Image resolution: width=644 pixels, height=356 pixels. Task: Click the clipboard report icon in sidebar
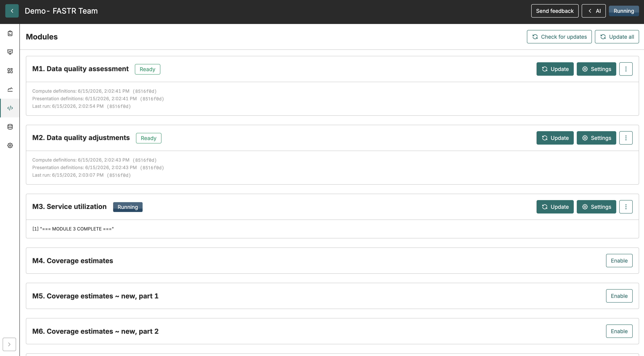[x=10, y=33]
